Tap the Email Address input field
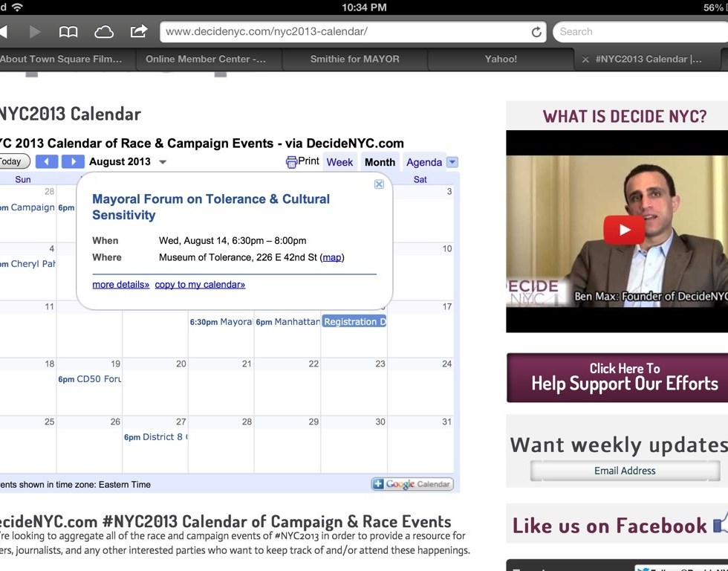This screenshot has height=571, width=728. click(x=624, y=471)
